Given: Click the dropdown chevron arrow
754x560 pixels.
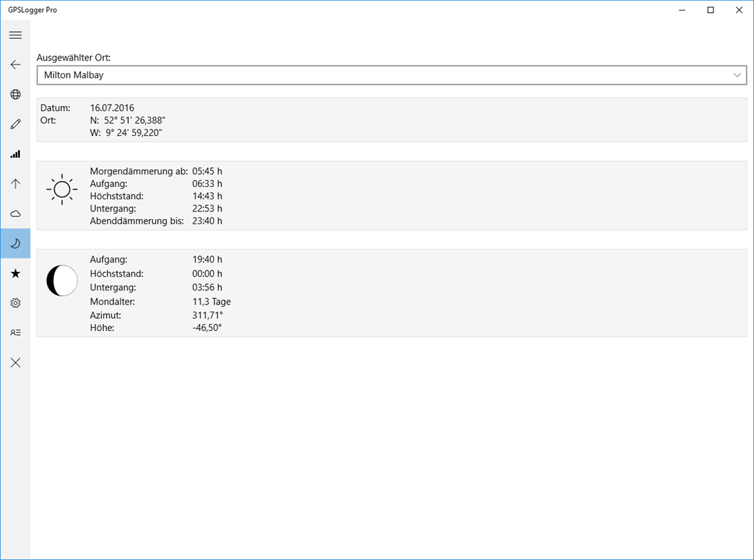Looking at the screenshot, I should (x=737, y=75).
